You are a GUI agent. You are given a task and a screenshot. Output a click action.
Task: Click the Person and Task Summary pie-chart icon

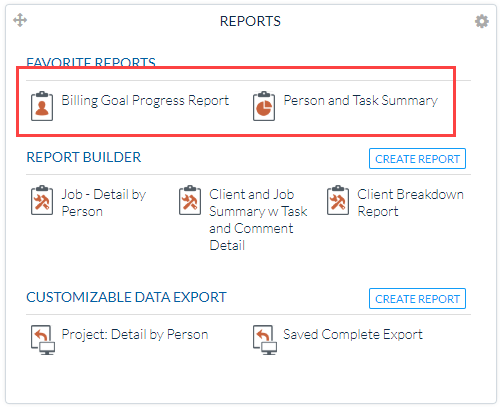coord(264,106)
